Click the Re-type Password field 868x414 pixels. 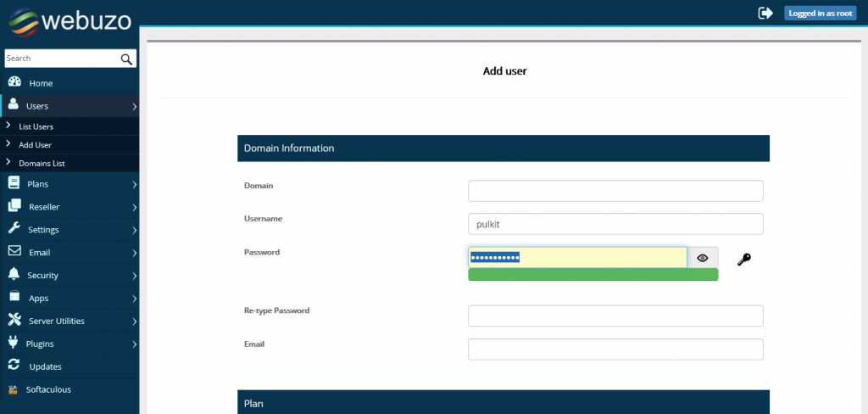pos(615,316)
